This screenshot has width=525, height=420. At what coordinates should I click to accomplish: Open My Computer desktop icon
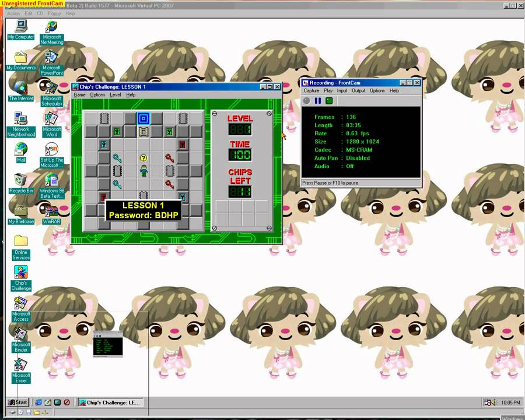click(x=21, y=30)
